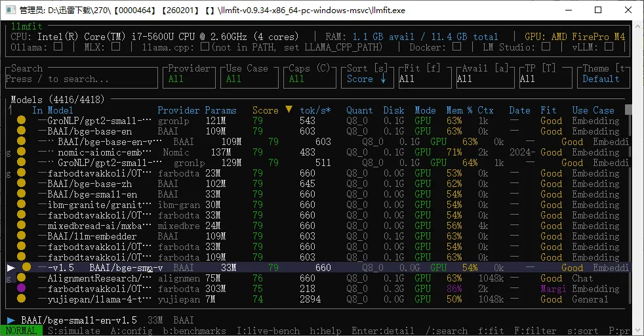The image size is (644, 336).
Task: Click the yellow dot beside BAAI/llm-embedder row
Action: point(22,236)
